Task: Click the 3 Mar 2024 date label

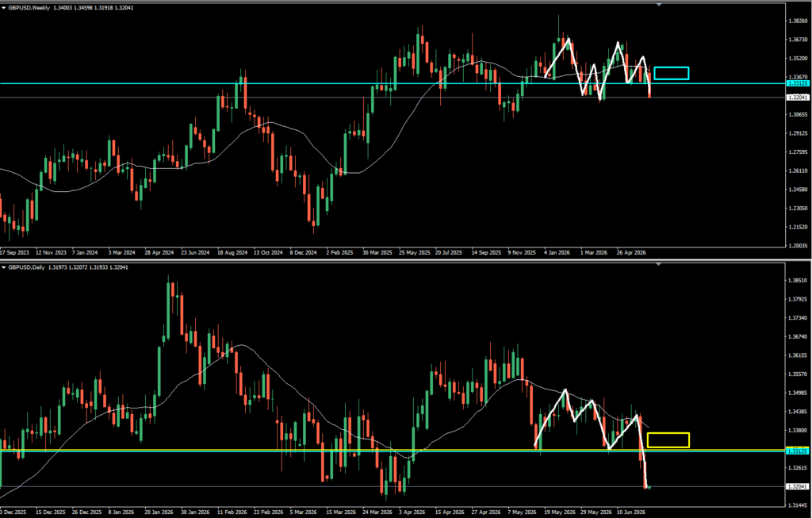Action: [x=121, y=253]
